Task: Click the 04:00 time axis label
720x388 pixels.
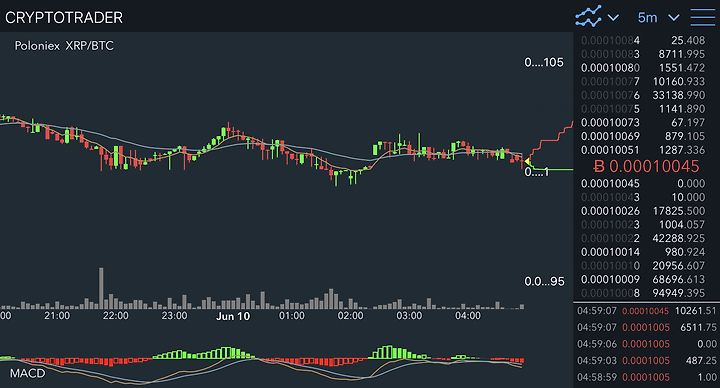Action: click(468, 316)
